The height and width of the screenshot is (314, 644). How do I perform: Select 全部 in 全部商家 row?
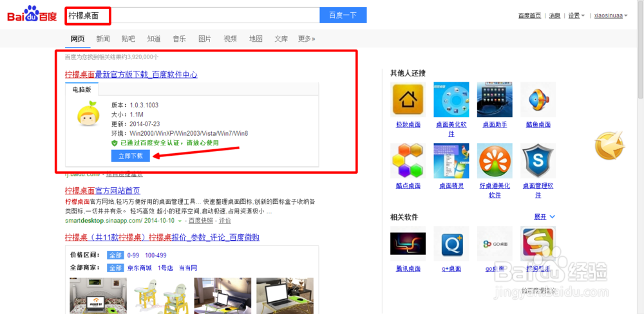click(115, 268)
